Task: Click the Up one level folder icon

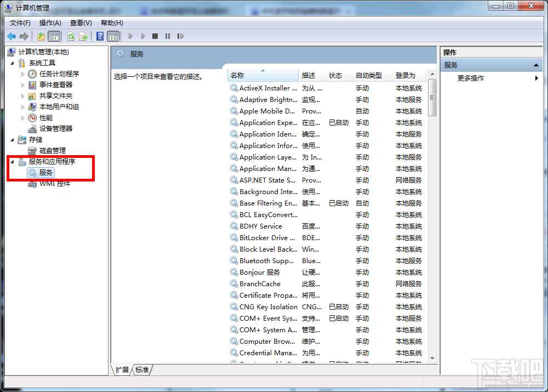Action: click(x=41, y=36)
